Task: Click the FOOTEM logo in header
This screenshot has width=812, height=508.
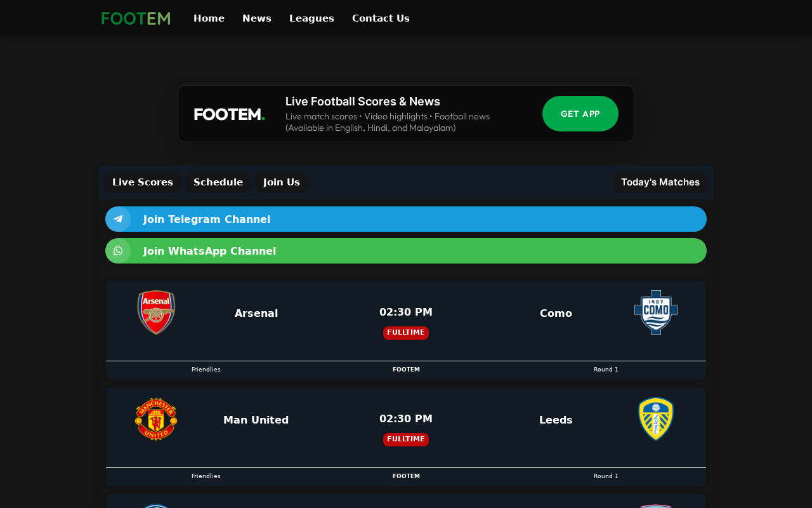Action: [136, 18]
